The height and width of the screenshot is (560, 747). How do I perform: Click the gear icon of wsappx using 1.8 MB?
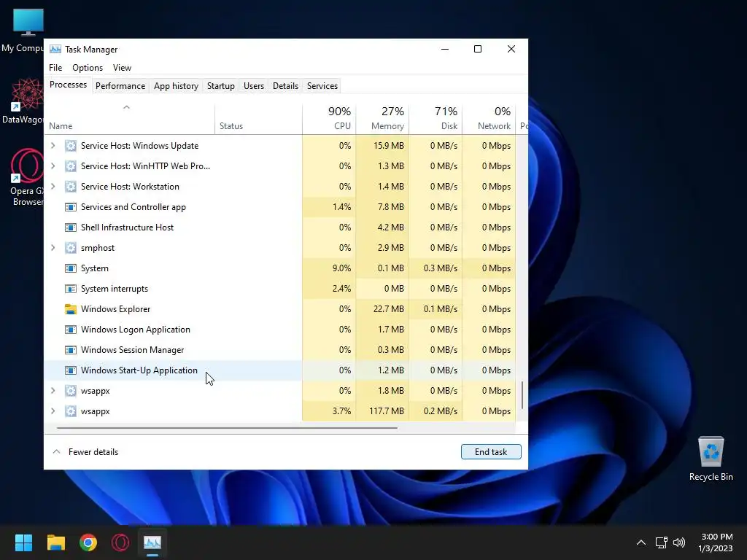pyautogui.click(x=71, y=391)
